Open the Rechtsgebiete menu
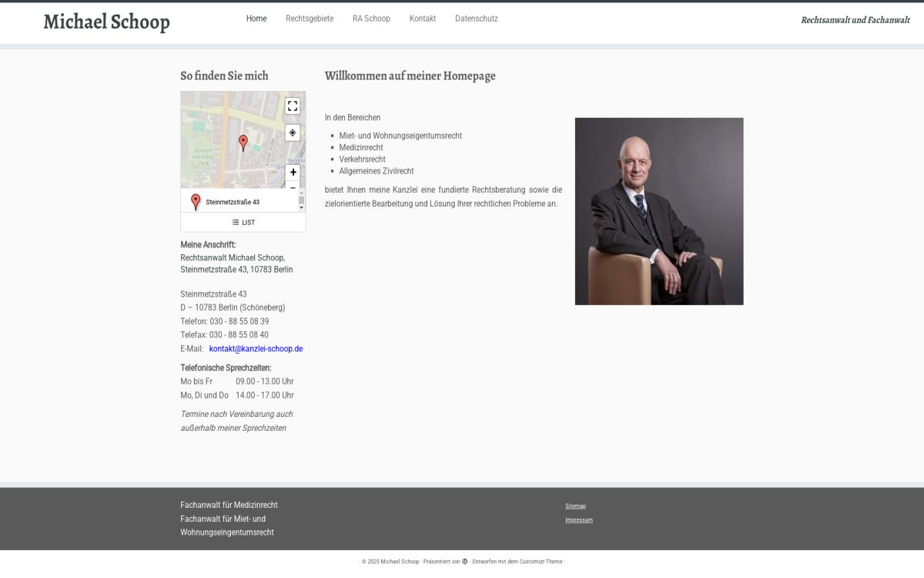924x578 pixels. (x=310, y=18)
